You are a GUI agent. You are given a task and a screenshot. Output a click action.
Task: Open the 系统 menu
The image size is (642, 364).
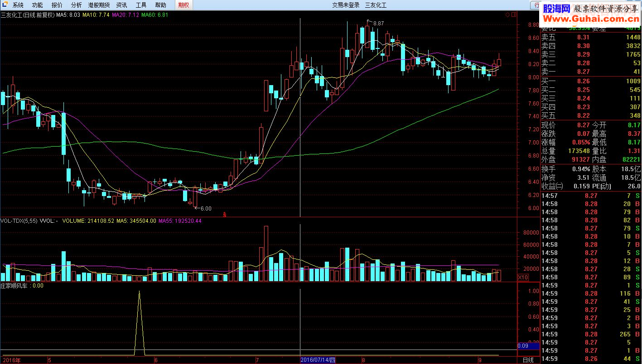(18, 5)
